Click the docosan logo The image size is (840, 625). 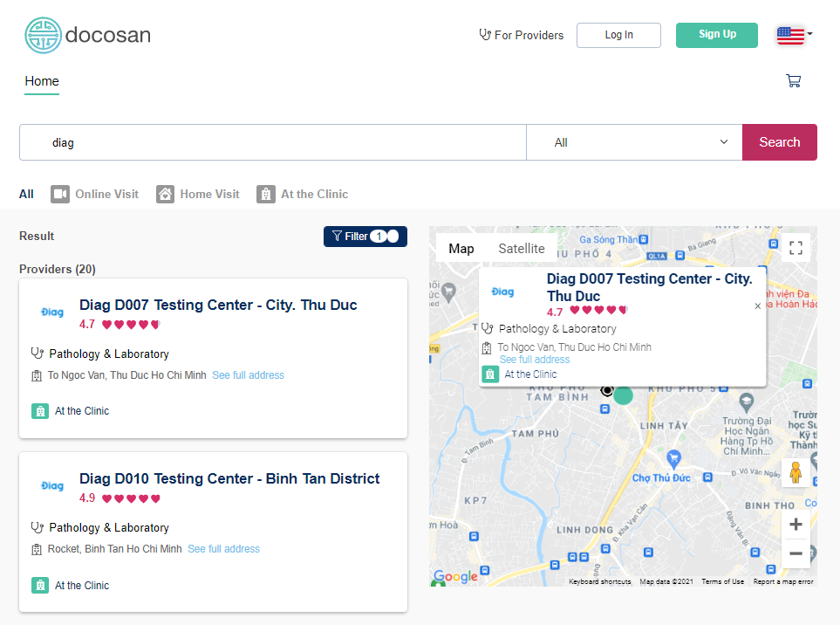[x=87, y=35]
